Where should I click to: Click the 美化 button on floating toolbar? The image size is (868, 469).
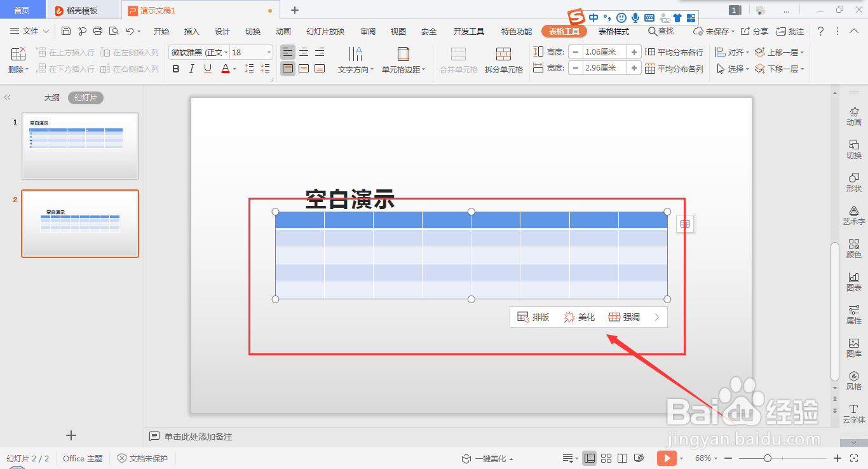click(x=579, y=316)
